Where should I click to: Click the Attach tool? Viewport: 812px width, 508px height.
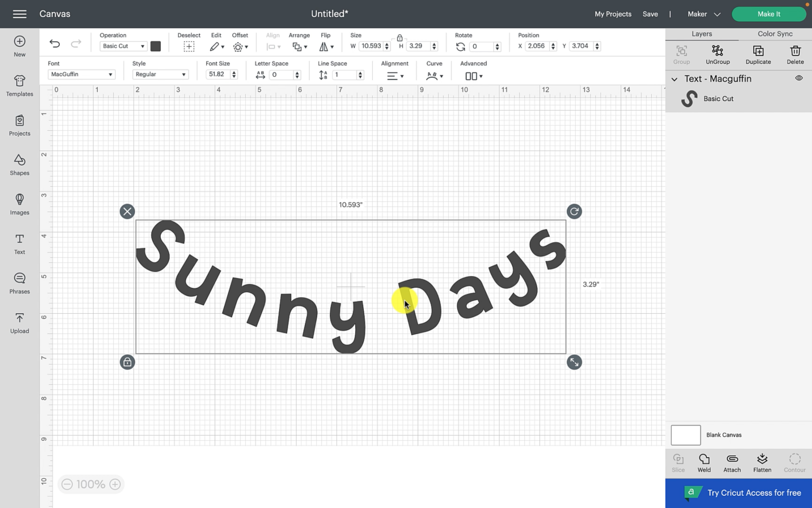tap(732, 462)
